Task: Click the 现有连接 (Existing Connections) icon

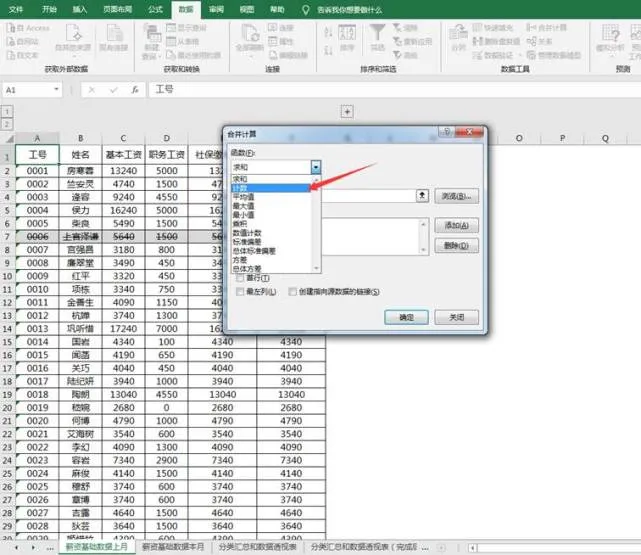Action: [x=114, y=38]
